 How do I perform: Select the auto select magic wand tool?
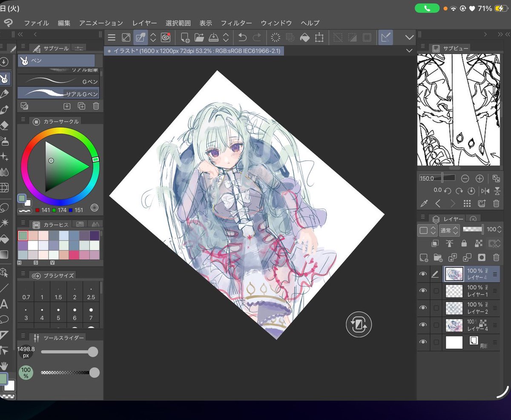pos(4,222)
